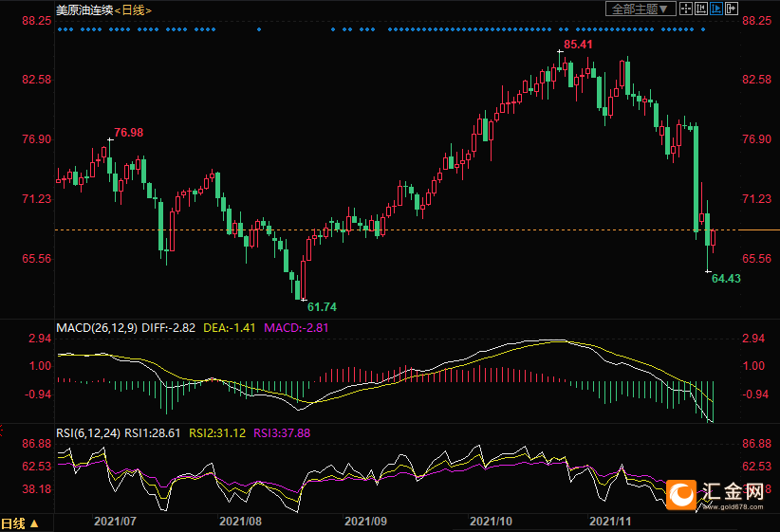
Task: Open the MACD(26,12,9) indicator settings label
Action: point(97,327)
